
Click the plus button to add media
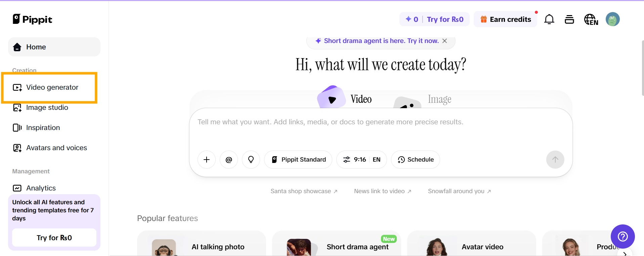[207, 160]
